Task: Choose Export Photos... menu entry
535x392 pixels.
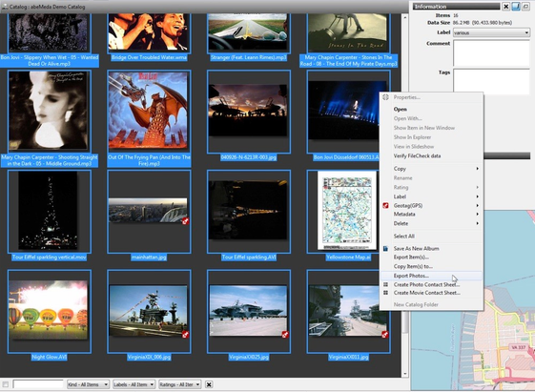Action: coord(431,276)
